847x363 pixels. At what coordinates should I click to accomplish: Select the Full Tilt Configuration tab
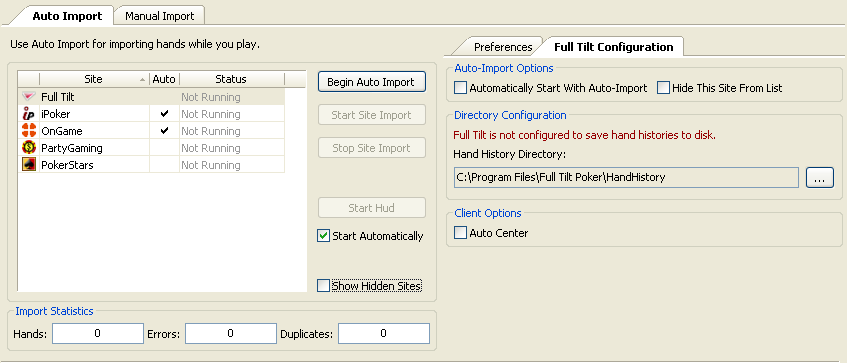tap(614, 47)
